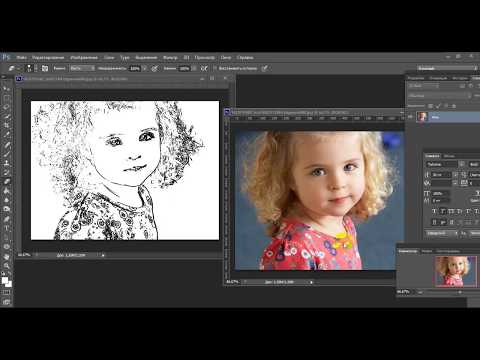This screenshot has width=480, height=360.
Task: Select the Brush tool
Action: pos(6,154)
